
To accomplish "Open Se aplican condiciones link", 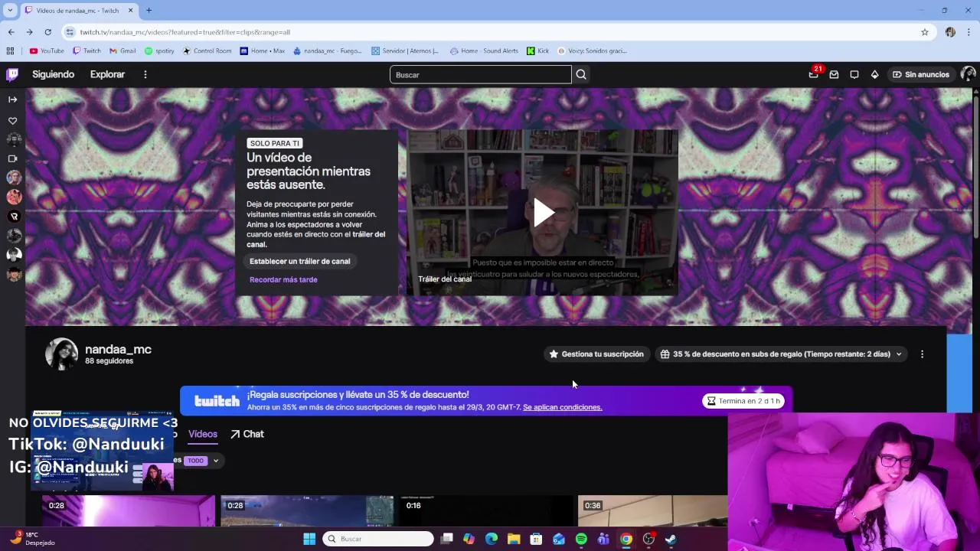I will point(563,407).
